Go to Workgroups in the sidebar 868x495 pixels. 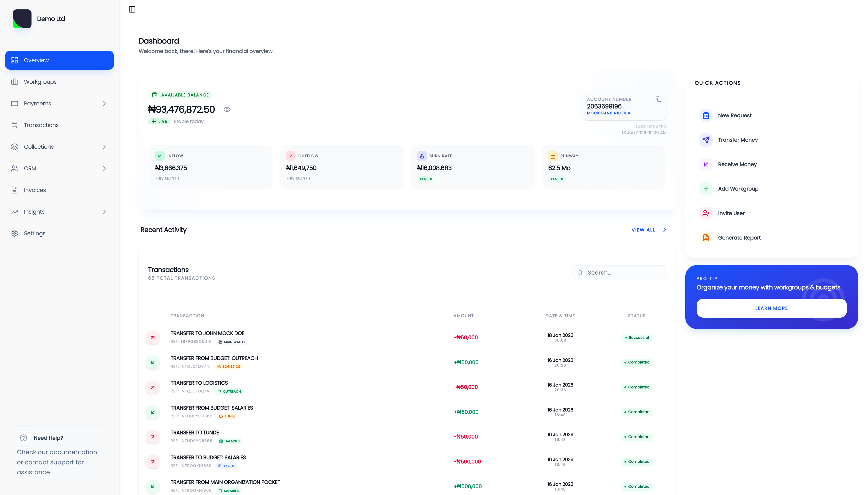point(40,82)
